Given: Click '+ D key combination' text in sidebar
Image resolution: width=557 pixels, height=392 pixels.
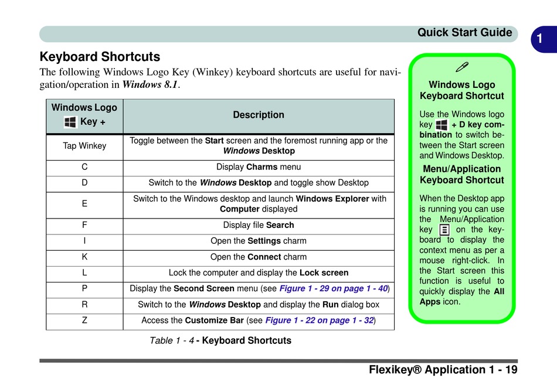Looking at the screenshot, I should coord(462,129).
